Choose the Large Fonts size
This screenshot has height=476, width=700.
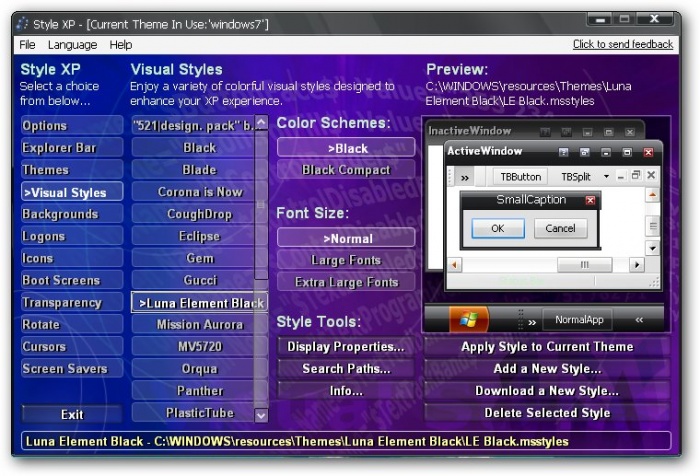pos(346,260)
